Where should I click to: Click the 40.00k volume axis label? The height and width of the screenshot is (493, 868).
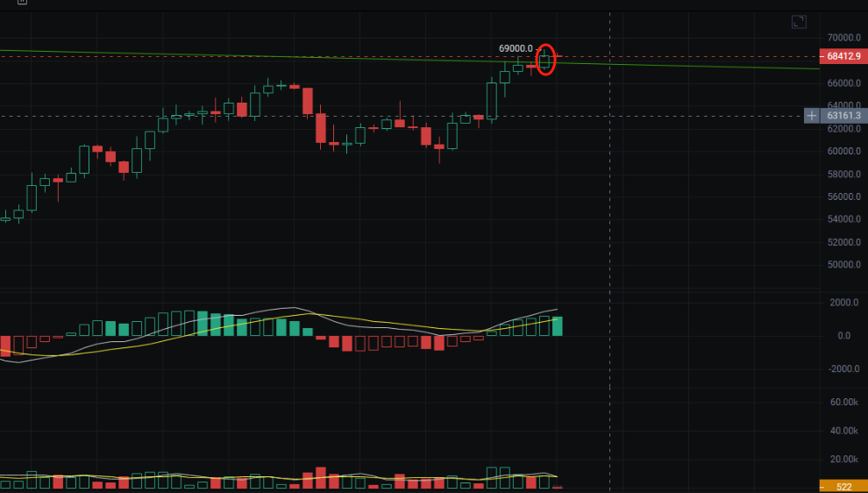coord(844,431)
